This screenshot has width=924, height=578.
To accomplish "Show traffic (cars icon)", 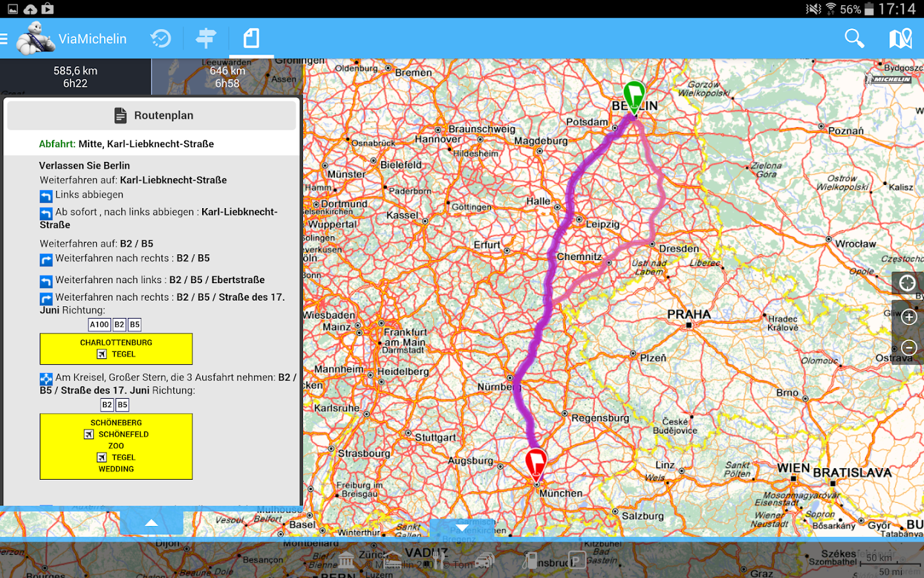I will 485,561.
